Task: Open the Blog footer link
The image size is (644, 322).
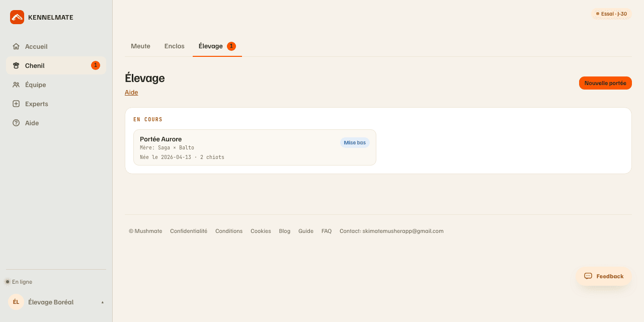Action: pyautogui.click(x=285, y=231)
